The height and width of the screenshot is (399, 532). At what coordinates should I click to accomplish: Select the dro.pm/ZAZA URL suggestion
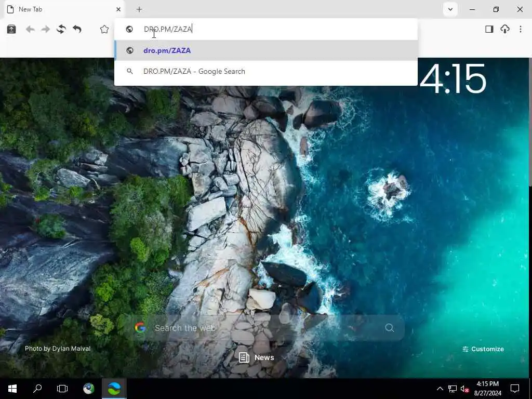(x=266, y=50)
